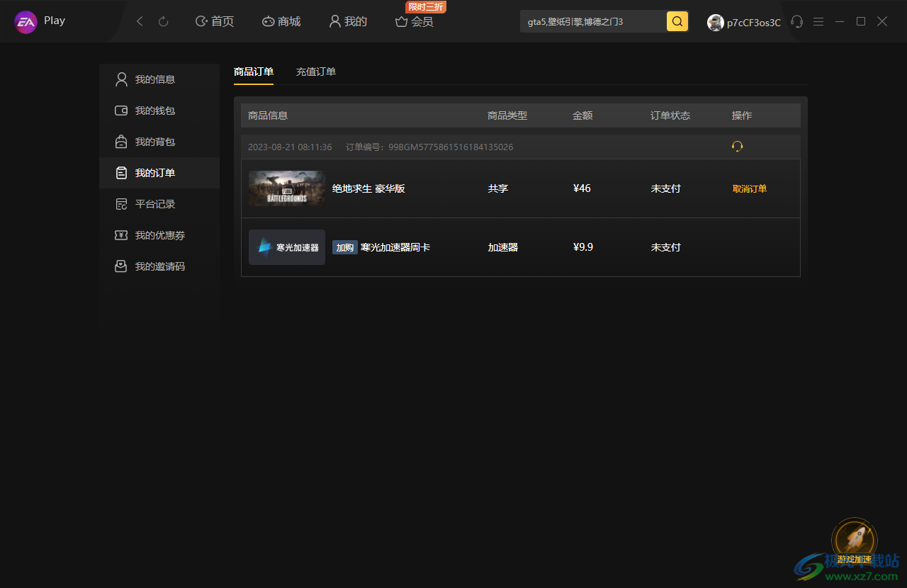907x588 pixels.
Task: Click the 商品类型 column header
Action: tap(507, 115)
